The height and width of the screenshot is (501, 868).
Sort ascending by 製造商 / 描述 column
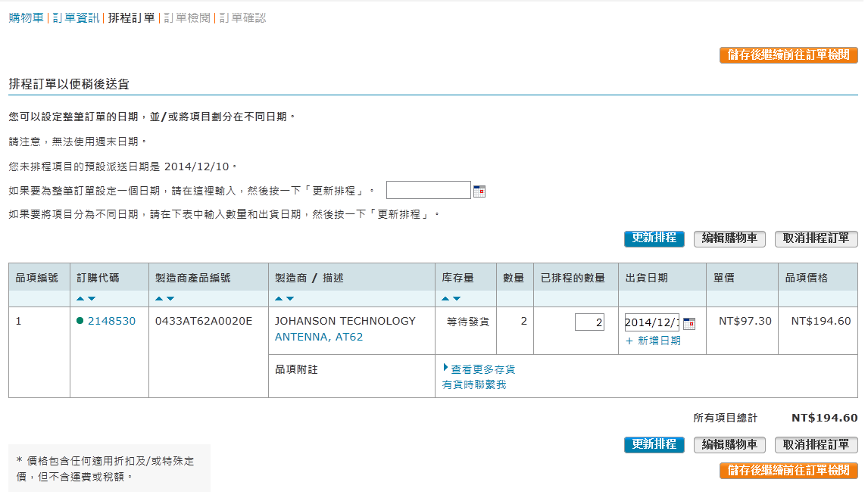[x=279, y=299]
